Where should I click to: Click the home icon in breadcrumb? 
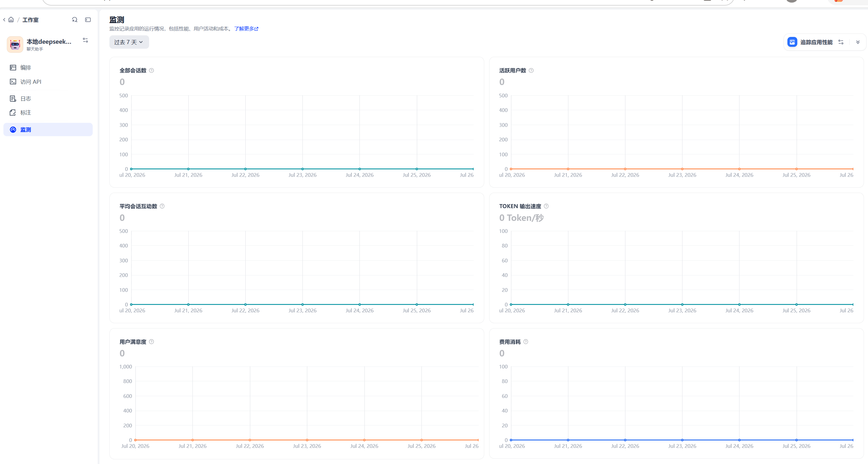click(x=11, y=20)
